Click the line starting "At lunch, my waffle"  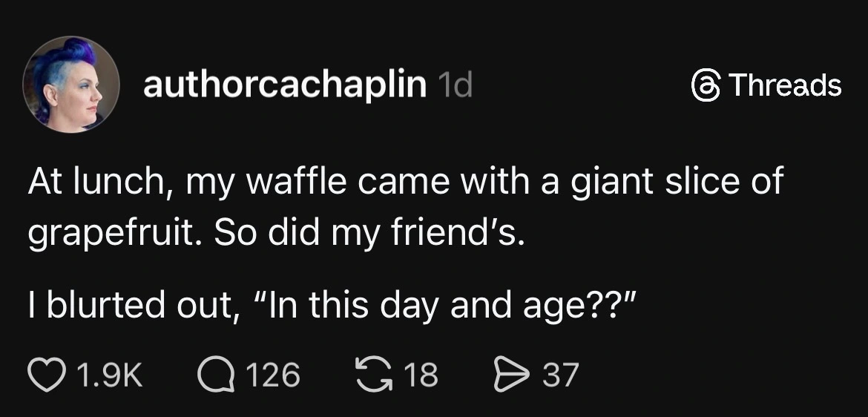tap(404, 183)
